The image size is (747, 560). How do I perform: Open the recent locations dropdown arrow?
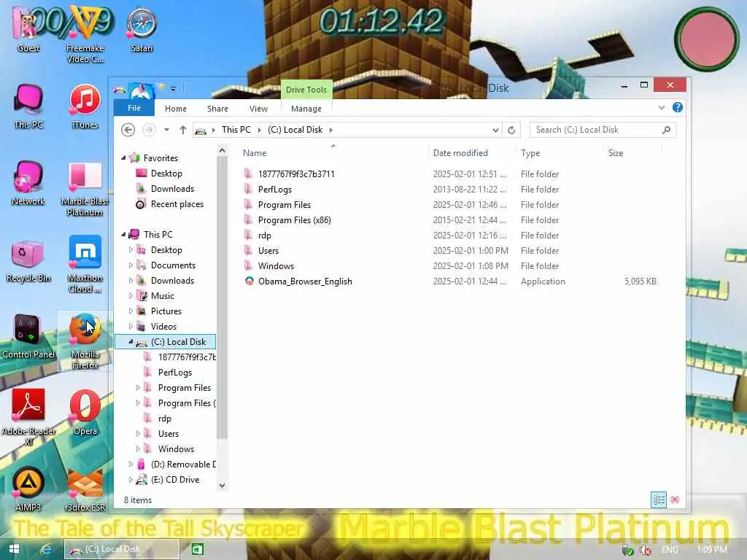click(166, 130)
